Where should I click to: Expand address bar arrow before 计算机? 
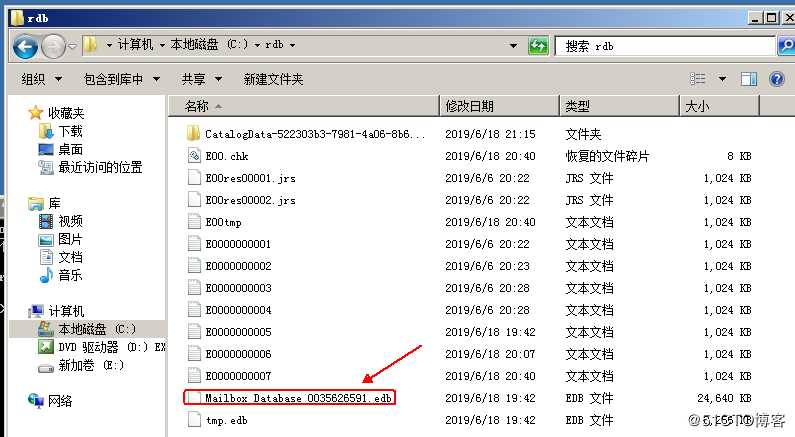[x=109, y=45]
